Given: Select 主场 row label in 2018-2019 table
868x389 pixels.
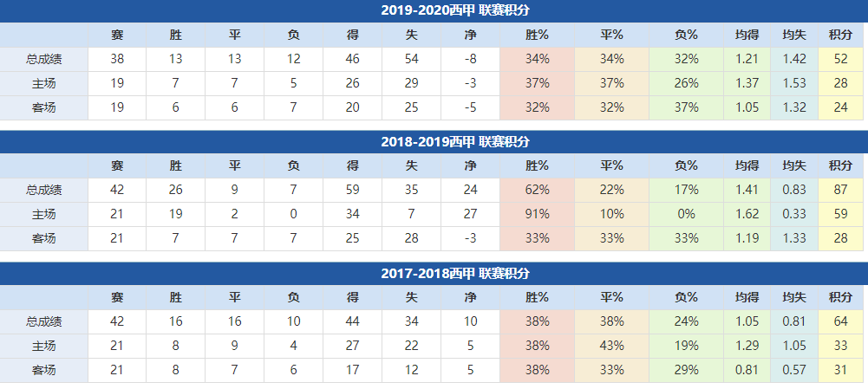Looking at the screenshot, I should (x=43, y=214).
